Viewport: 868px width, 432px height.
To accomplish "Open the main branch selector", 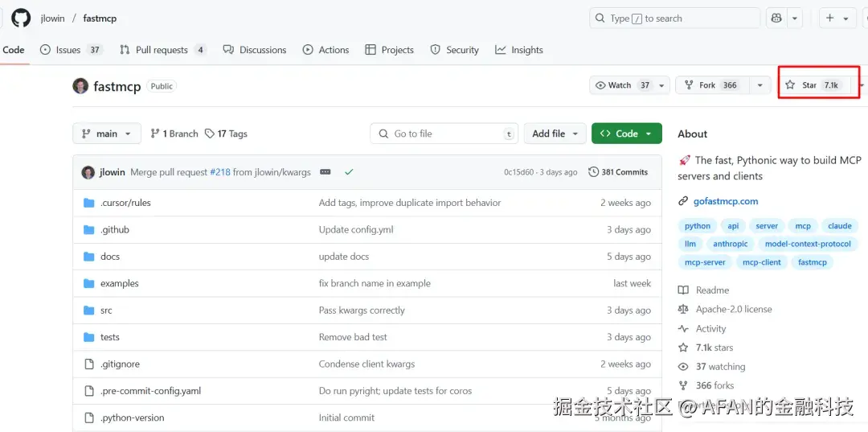I will [107, 134].
